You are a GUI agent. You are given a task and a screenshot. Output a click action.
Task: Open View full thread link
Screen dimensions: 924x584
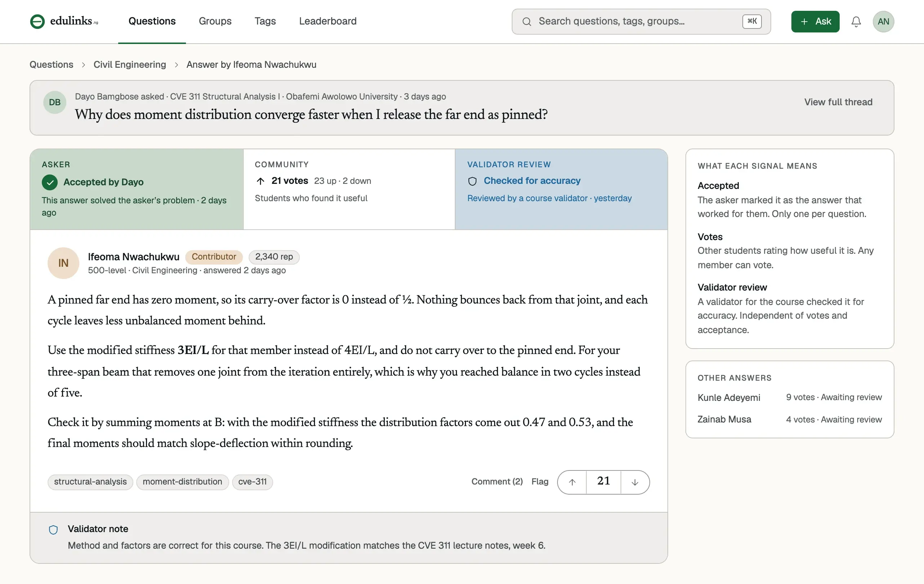point(838,102)
